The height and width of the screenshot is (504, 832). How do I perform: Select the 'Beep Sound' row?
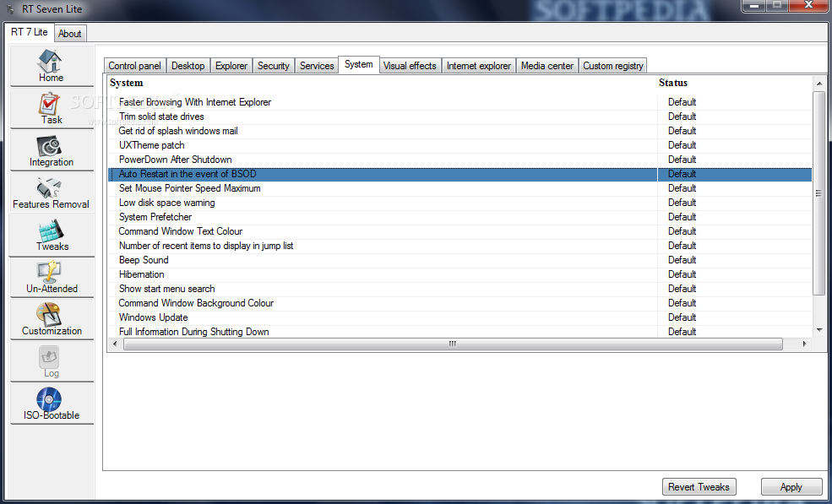[x=460, y=260]
